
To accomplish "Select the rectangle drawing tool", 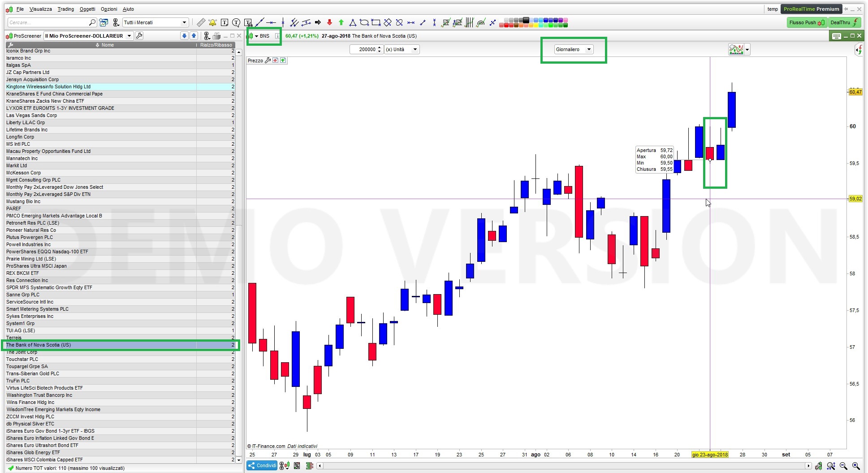I will coord(376,22).
